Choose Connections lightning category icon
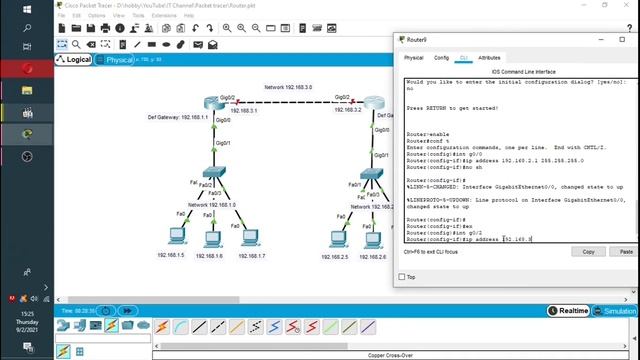Screen dimensions: 640x360 coord(111,325)
